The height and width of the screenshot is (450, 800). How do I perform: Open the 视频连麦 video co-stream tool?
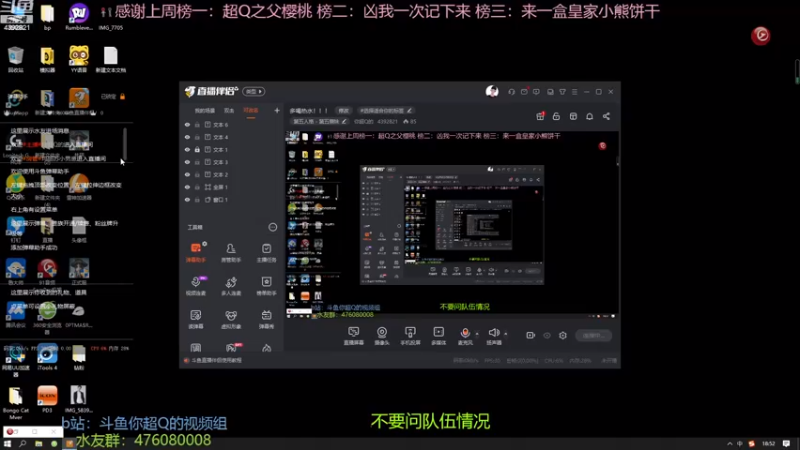coord(195,286)
